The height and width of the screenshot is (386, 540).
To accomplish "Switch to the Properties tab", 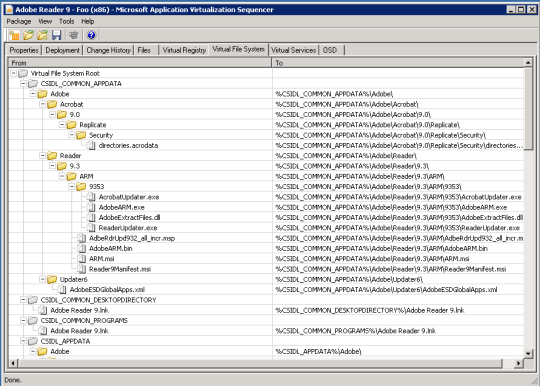I will (24, 50).
